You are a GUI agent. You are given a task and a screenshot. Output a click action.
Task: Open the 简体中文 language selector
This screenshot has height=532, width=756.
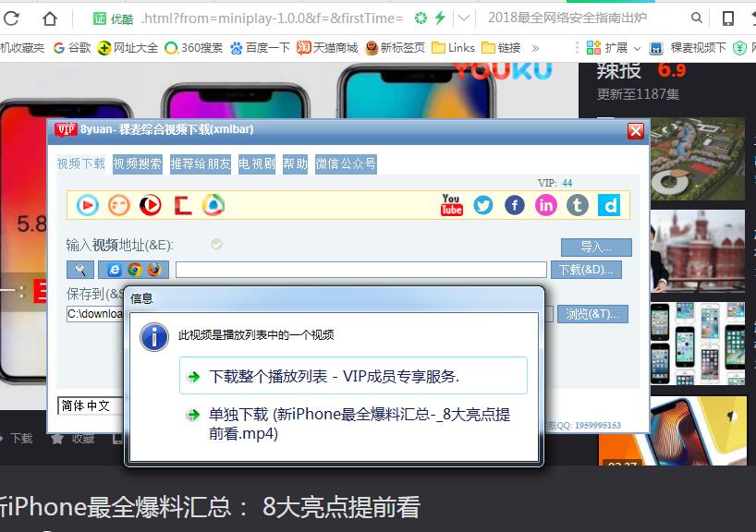(91, 405)
